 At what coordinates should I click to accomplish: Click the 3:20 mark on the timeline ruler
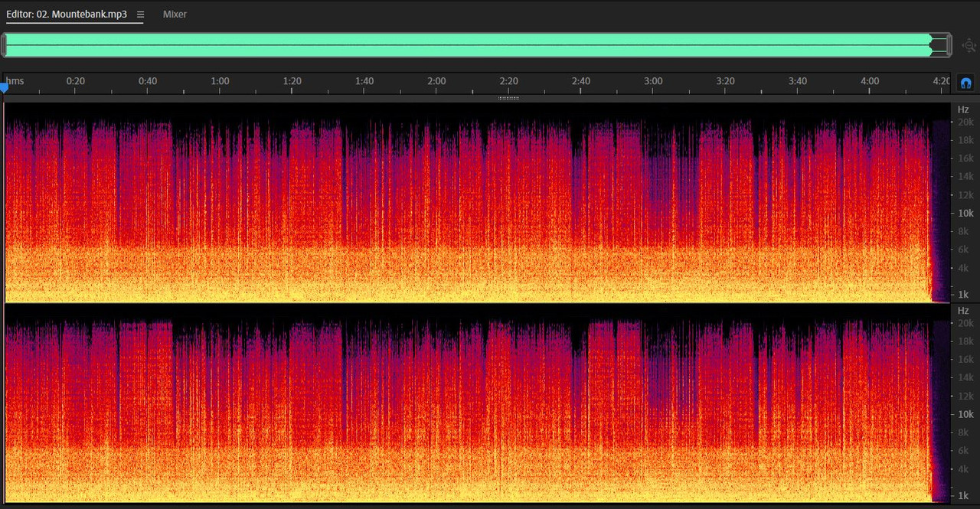click(x=725, y=81)
